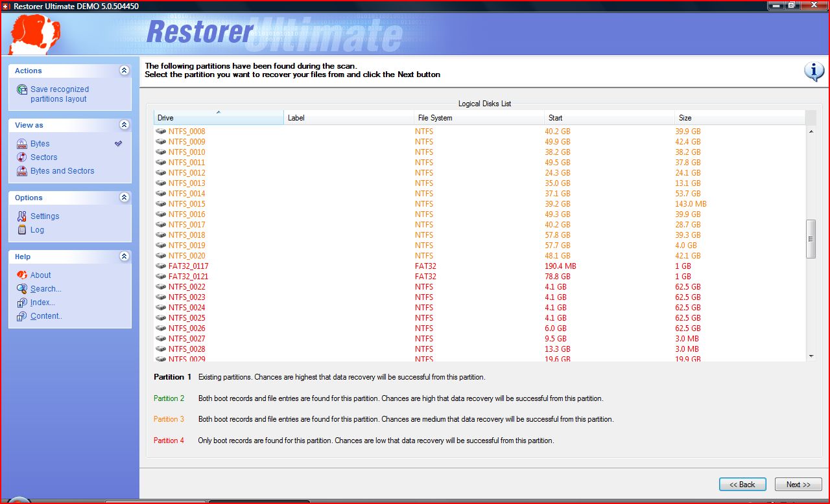Click the drive icon next to NTFS_0022
830x504 pixels.
(161, 287)
